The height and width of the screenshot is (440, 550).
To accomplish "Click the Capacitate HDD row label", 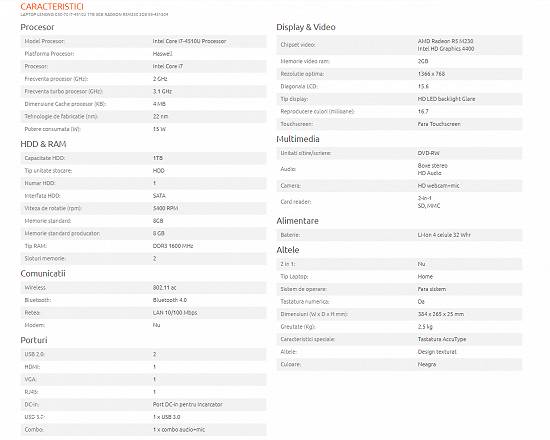I will [x=45, y=158].
